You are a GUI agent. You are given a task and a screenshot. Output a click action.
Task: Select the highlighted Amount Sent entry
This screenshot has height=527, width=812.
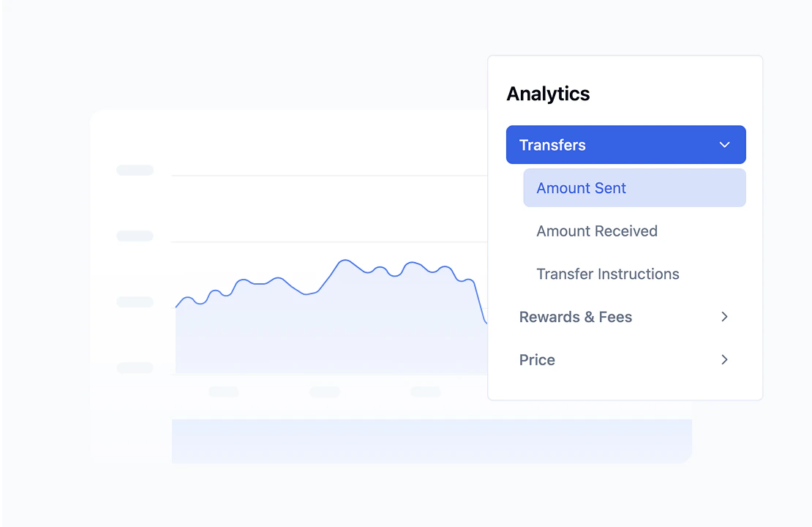point(634,187)
